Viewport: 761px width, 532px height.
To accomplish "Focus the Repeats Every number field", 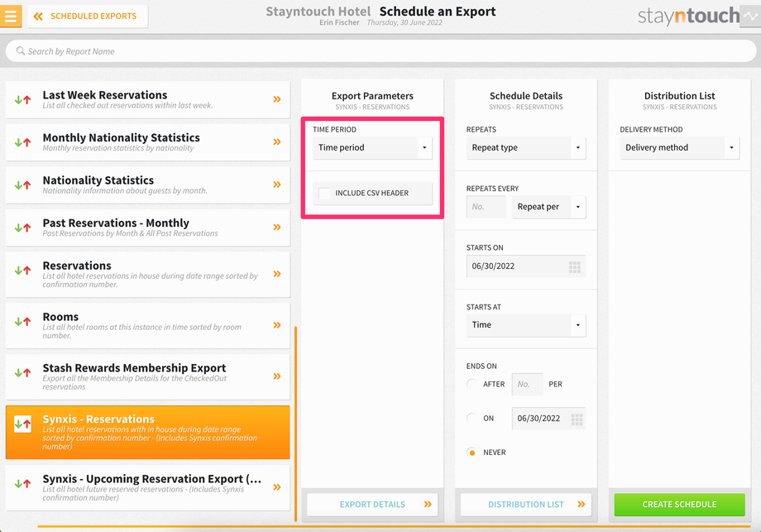I will (x=486, y=207).
